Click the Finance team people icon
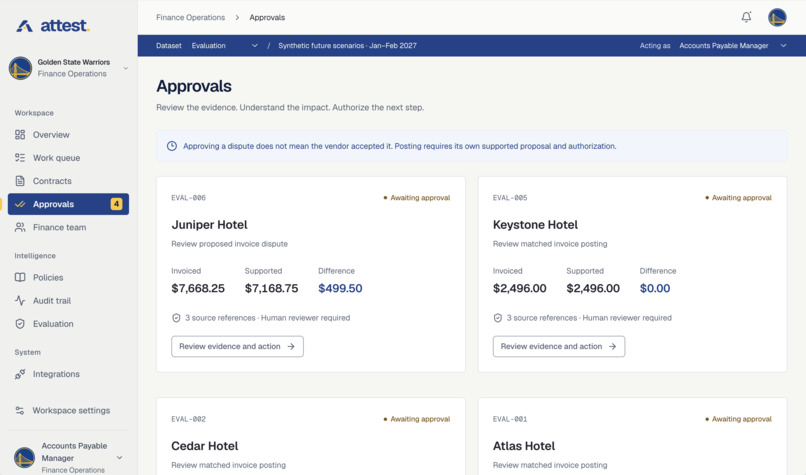Image resolution: width=806 pixels, height=475 pixels. coord(20,227)
